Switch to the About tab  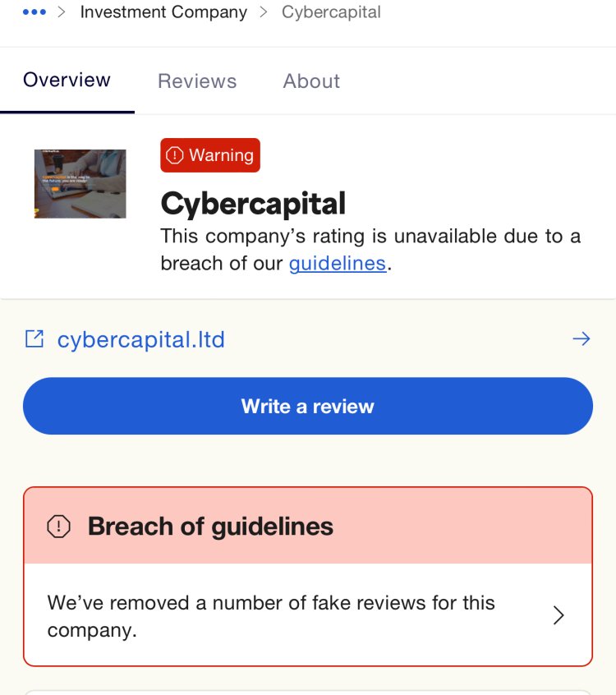tap(311, 81)
